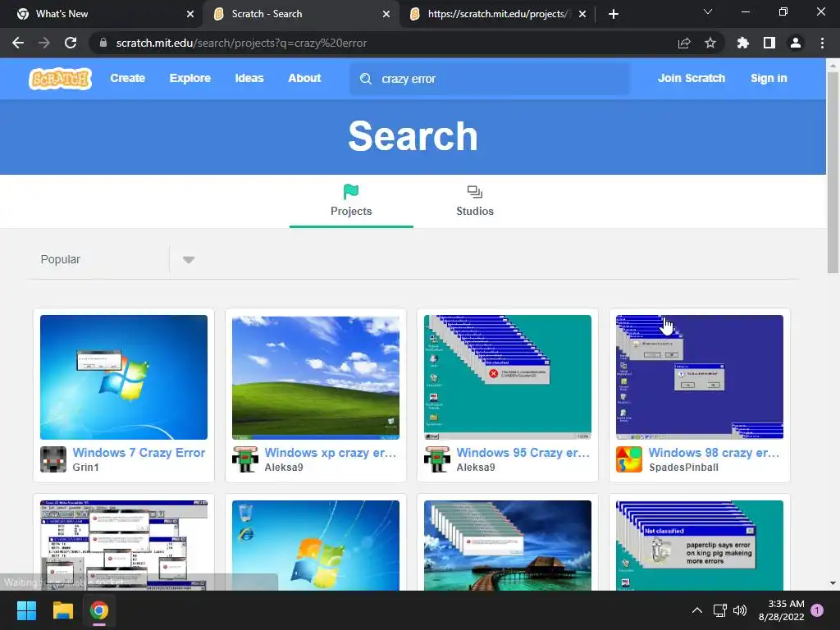Open the assembler windows errors thumbnail
840x630 pixels.
[124, 546]
